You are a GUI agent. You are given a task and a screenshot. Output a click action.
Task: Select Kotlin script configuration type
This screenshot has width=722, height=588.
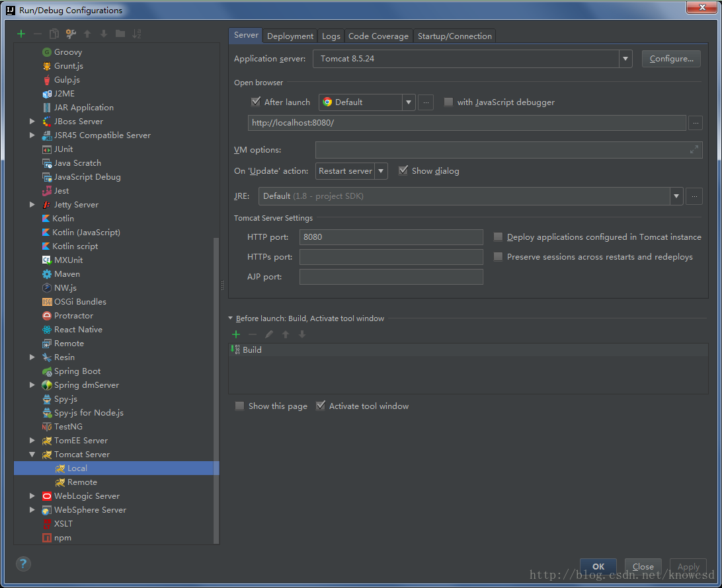coord(75,246)
